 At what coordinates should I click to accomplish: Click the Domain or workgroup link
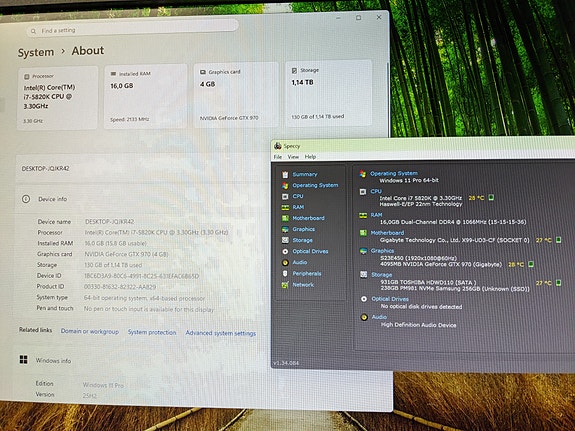pos(90,331)
